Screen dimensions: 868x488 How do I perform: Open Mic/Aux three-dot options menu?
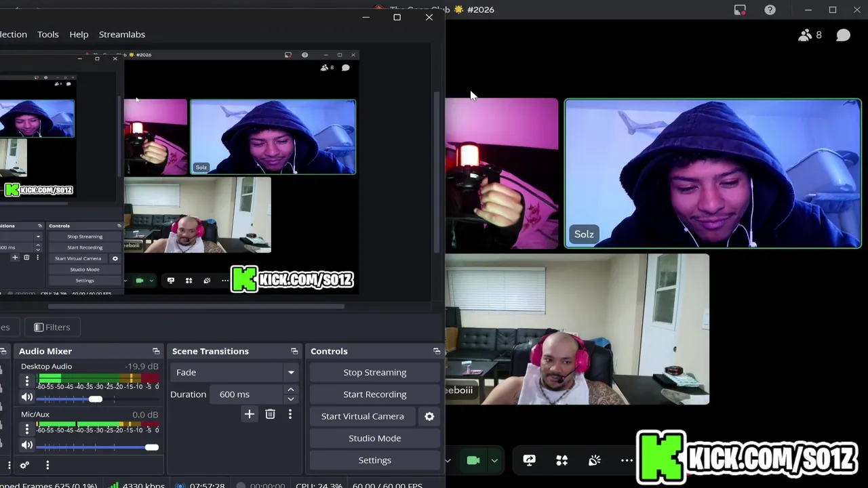pyautogui.click(x=27, y=429)
